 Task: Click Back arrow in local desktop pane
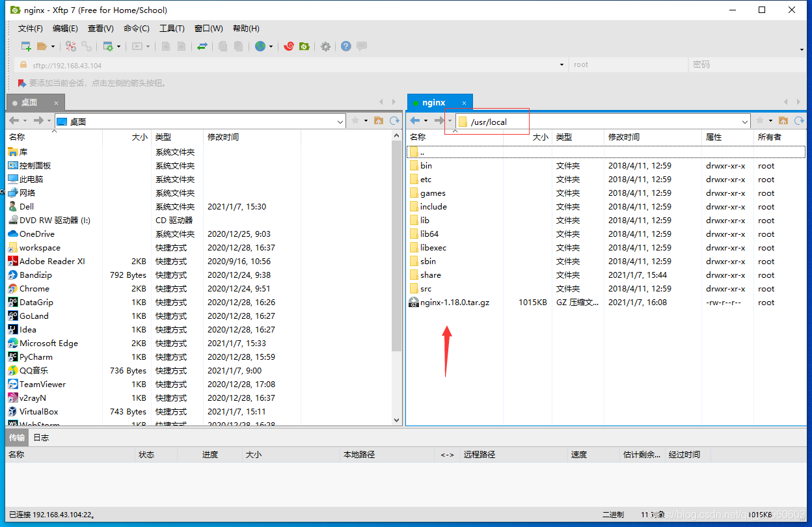click(x=14, y=120)
